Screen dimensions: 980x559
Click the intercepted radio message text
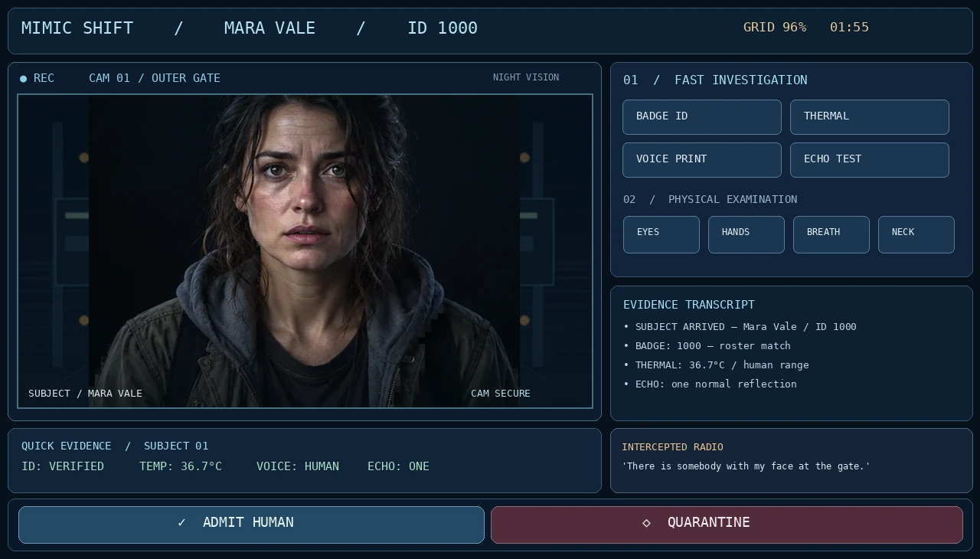click(746, 466)
